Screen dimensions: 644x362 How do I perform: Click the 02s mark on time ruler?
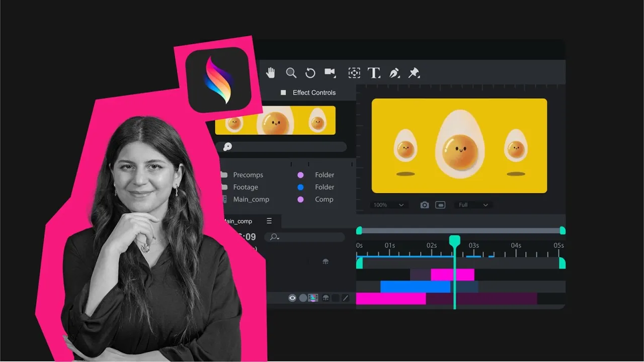pyautogui.click(x=432, y=245)
